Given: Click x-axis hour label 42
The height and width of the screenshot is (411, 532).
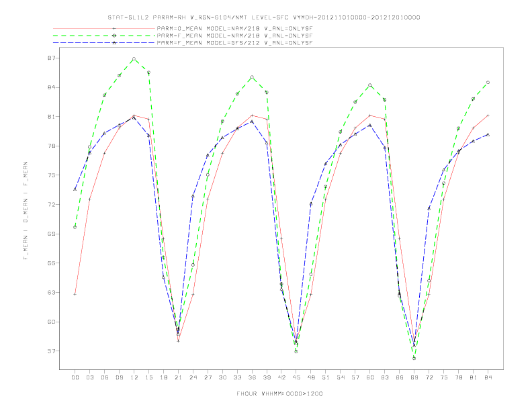Looking at the screenshot, I should [x=281, y=377].
